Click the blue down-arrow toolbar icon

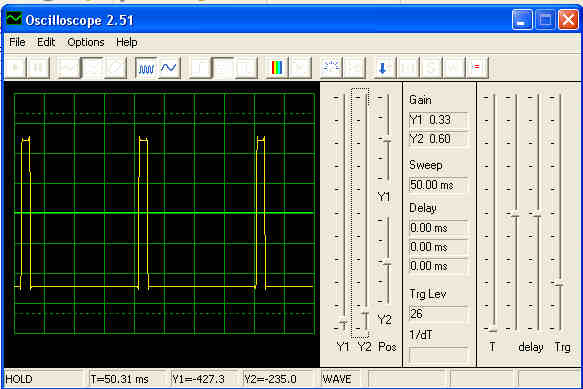pyautogui.click(x=382, y=68)
